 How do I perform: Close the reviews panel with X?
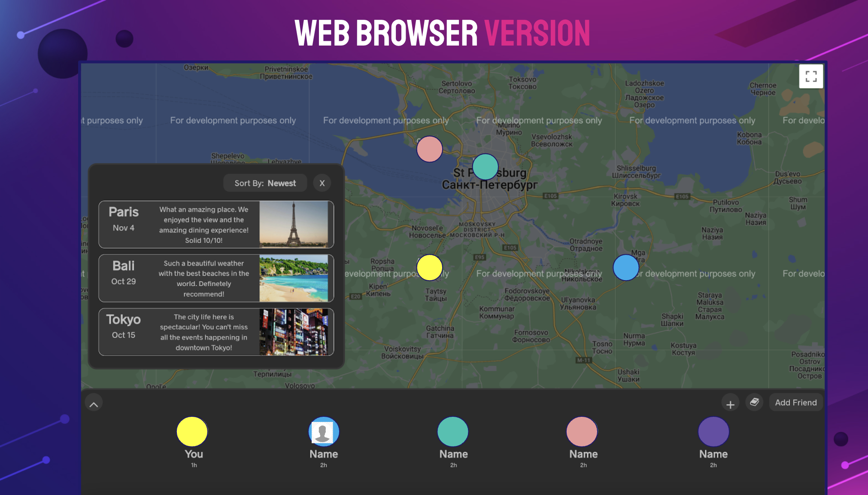pos(322,183)
